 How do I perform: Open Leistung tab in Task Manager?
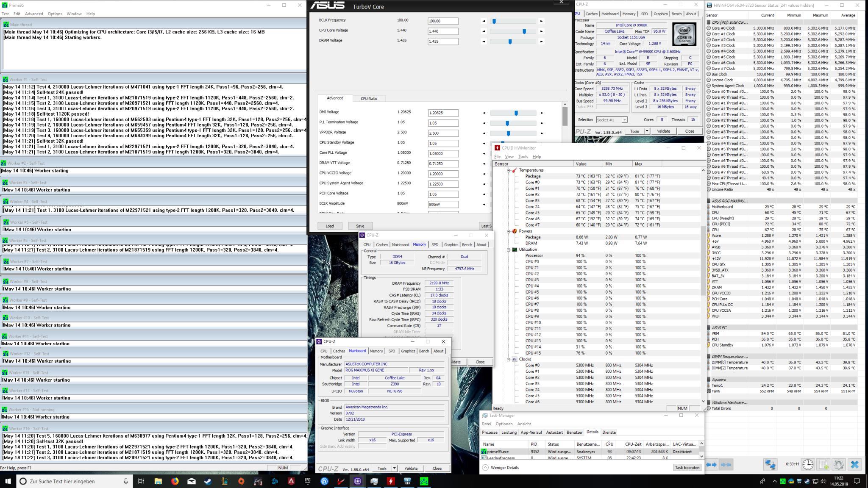click(x=509, y=433)
